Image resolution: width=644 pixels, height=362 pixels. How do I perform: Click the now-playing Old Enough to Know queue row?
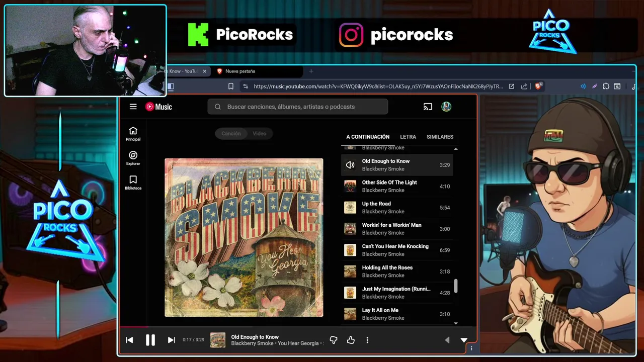(397, 165)
